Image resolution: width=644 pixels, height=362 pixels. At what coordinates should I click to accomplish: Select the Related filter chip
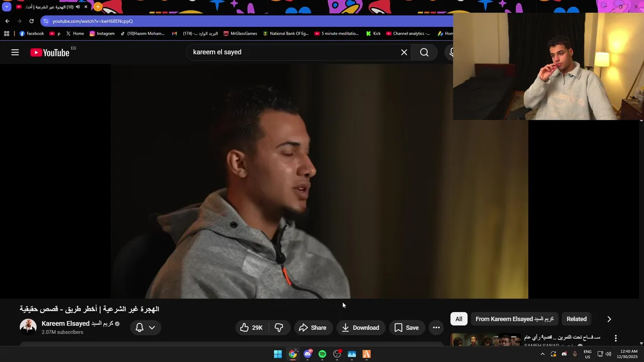pos(577,319)
